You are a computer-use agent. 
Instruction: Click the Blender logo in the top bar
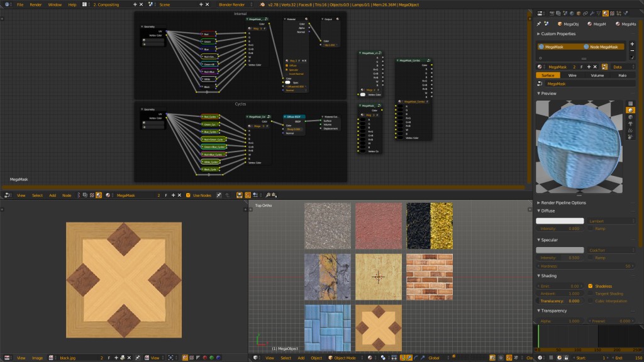click(6, 3)
